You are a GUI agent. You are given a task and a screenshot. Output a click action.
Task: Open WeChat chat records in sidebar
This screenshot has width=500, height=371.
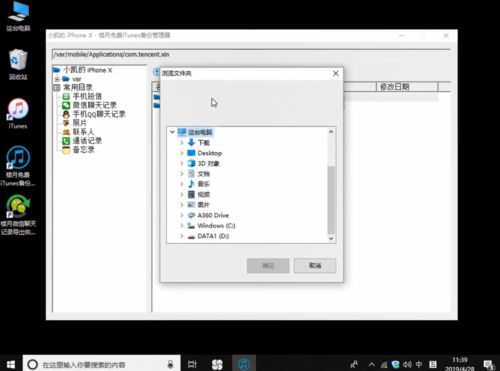tap(94, 105)
